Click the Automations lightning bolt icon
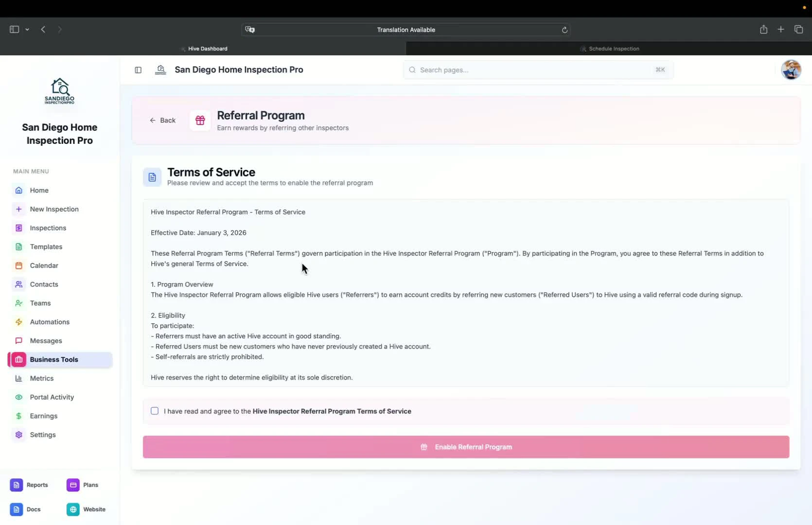Image resolution: width=812 pixels, height=525 pixels. (x=18, y=322)
